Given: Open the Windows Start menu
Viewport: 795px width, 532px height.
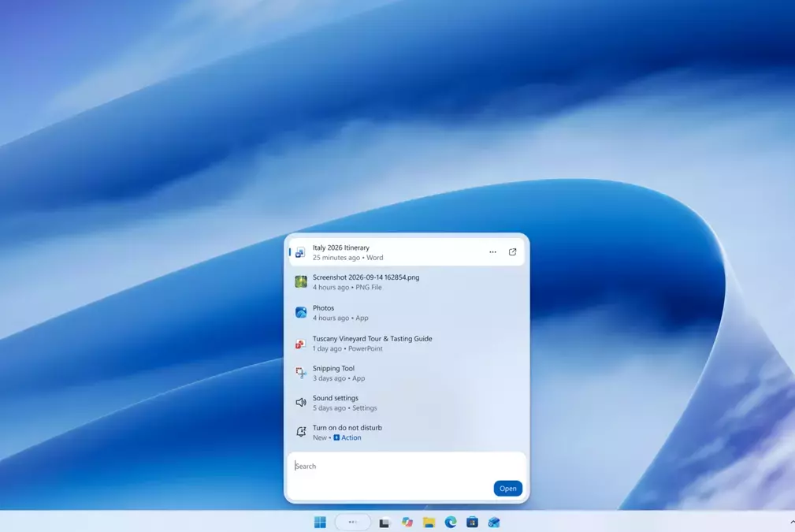Looking at the screenshot, I should (x=320, y=522).
